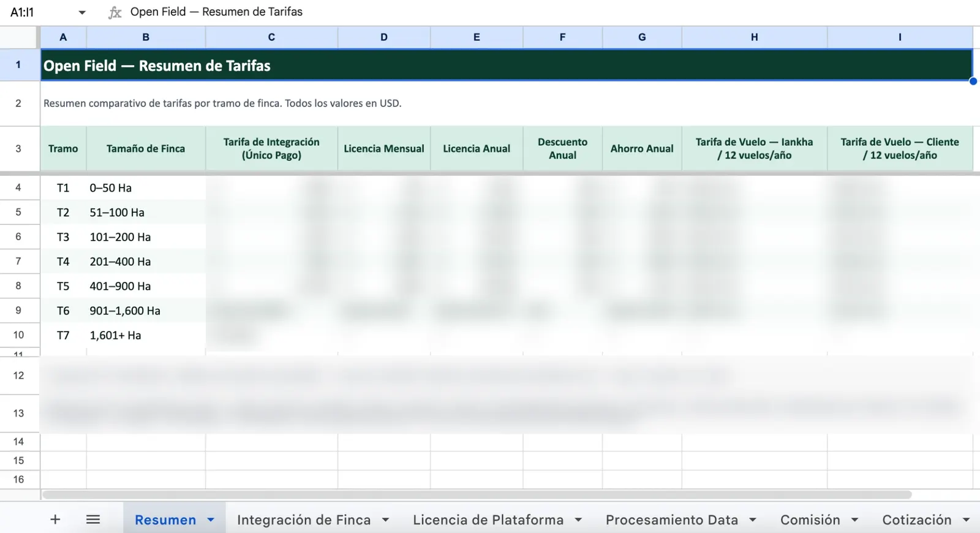Viewport: 980px width, 533px height.
Task: Select column A header
Action: (63, 37)
